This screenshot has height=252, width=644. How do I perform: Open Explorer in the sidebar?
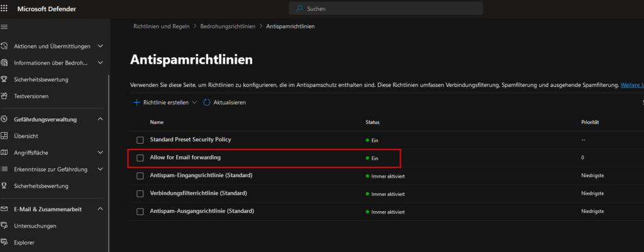tap(25, 243)
